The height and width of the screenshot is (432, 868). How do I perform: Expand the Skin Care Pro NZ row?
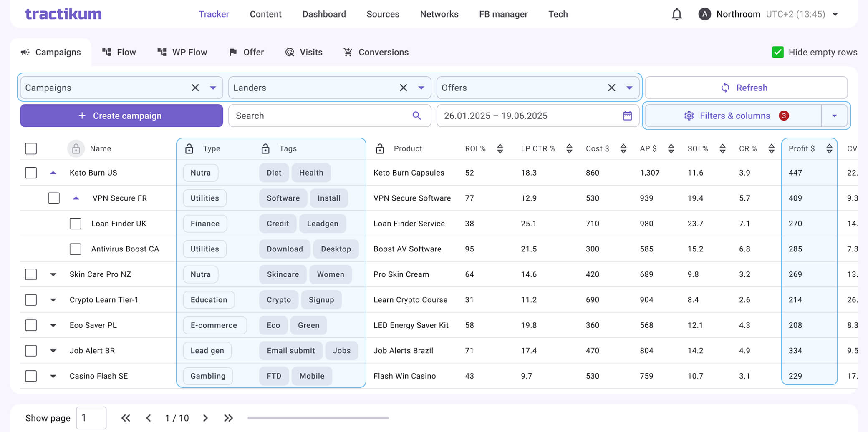(x=53, y=274)
